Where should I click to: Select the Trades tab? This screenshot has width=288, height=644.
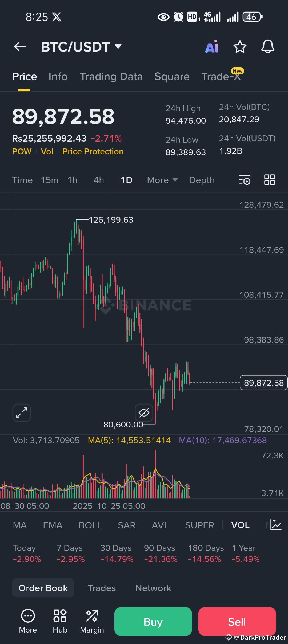pos(102,588)
